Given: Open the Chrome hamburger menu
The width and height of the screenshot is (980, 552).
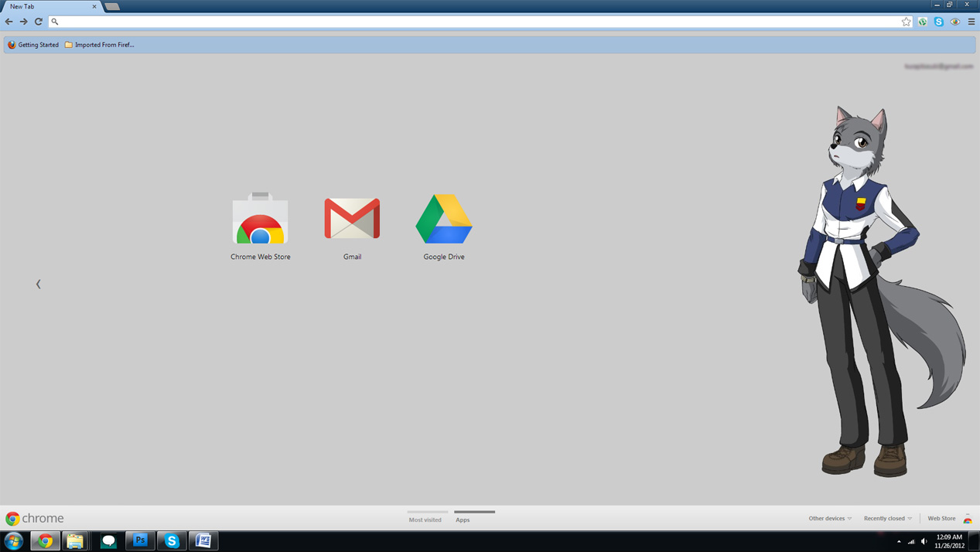Looking at the screenshot, I should point(970,22).
